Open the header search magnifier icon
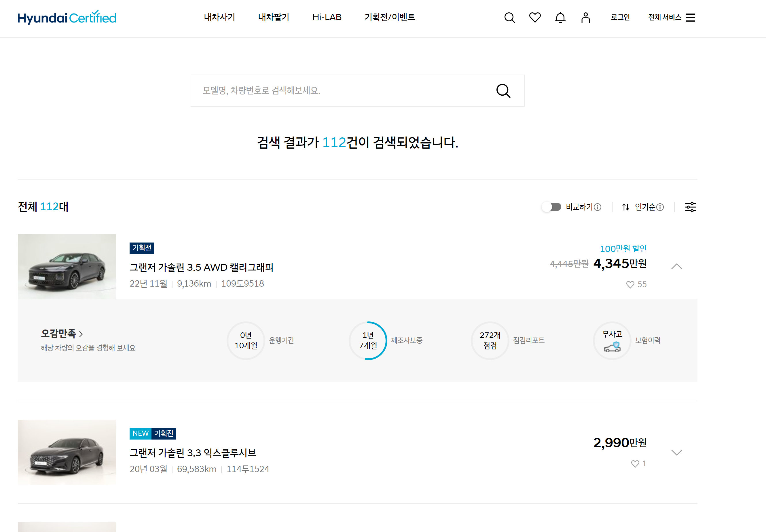The image size is (766, 532). pyautogui.click(x=509, y=17)
